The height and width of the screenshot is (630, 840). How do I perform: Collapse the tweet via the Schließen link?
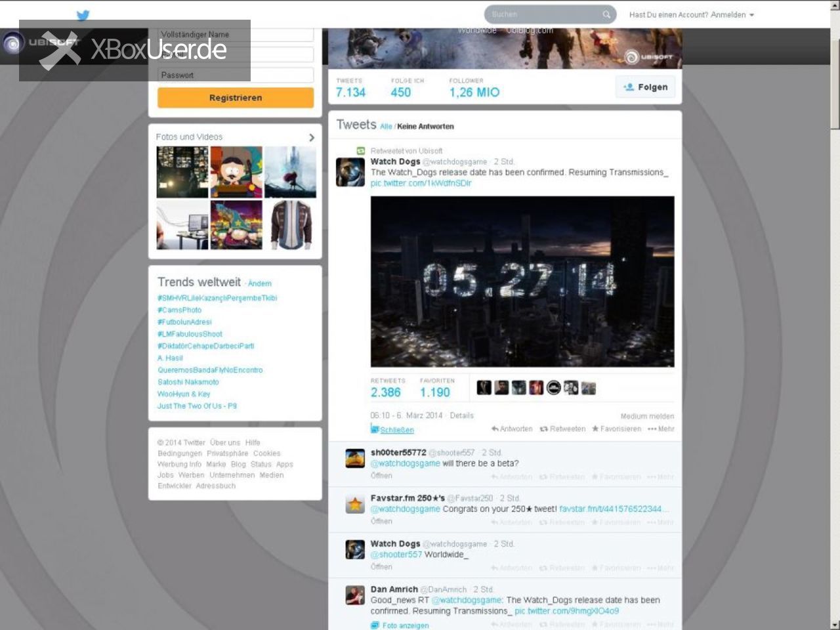coord(397,430)
